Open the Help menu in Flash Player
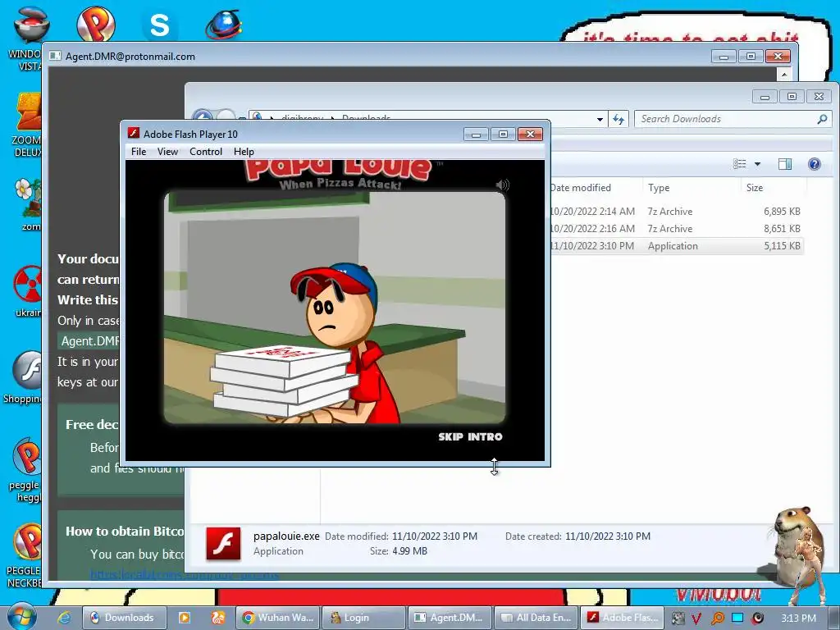 244,152
